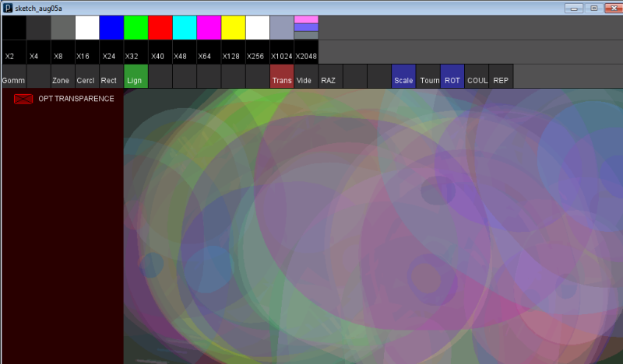Pick the magenta color swatch
Image resolution: width=623 pixels, height=364 pixels.
pos(209,28)
